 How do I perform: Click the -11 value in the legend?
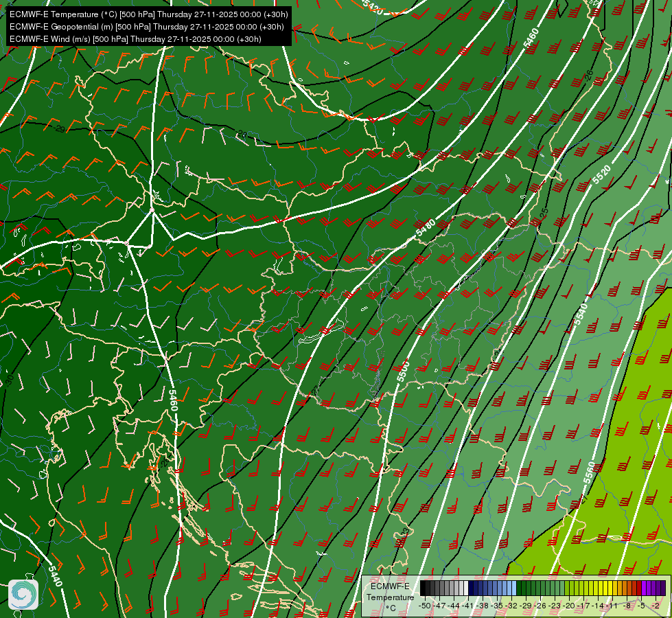tap(612, 606)
